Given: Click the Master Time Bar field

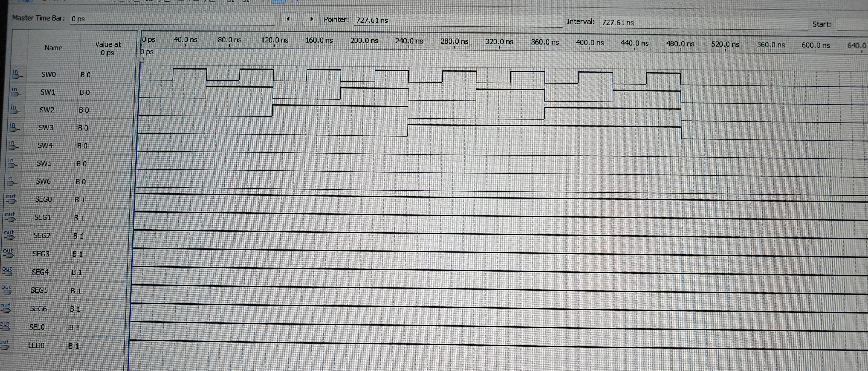Looking at the screenshot, I should (172, 19).
